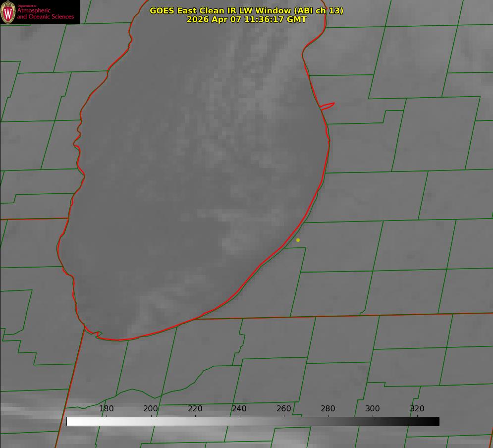493x448 pixels.
Task: Click the 280 label on the color scale
Action: coord(328,408)
